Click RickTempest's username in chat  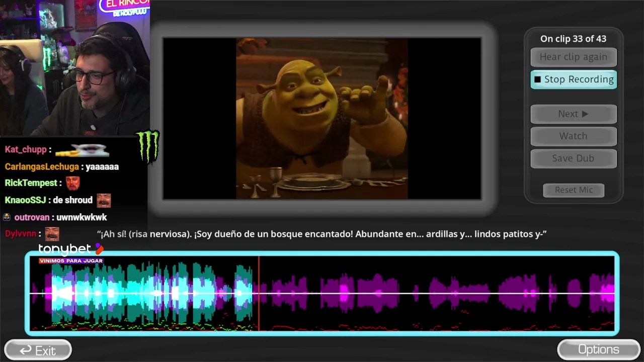pos(31,183)
